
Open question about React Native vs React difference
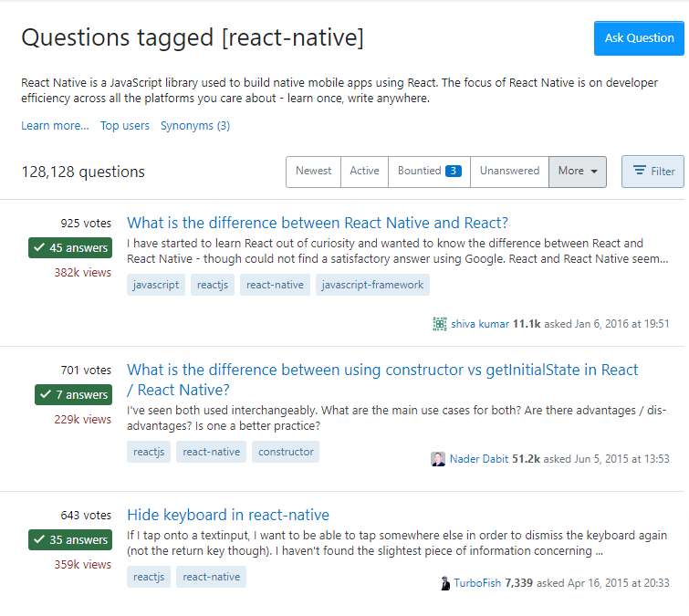click(318, 223)
